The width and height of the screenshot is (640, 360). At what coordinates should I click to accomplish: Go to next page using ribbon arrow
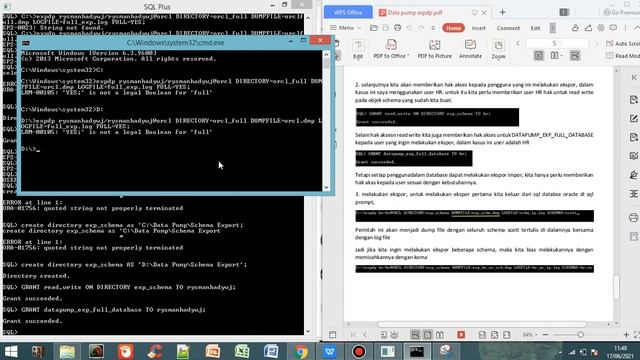(596, 43)
